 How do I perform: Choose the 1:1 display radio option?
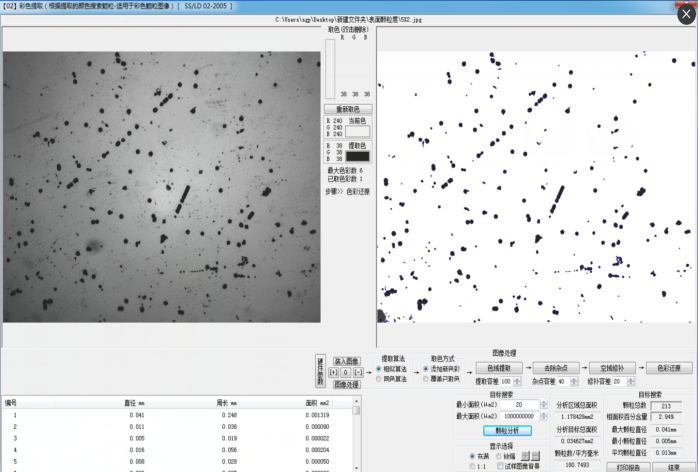pos(473,466)
